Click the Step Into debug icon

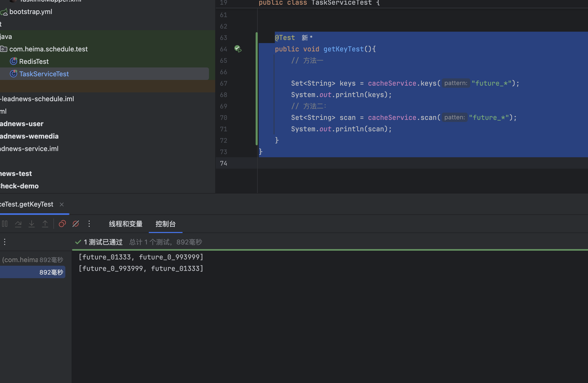point(32,224)
